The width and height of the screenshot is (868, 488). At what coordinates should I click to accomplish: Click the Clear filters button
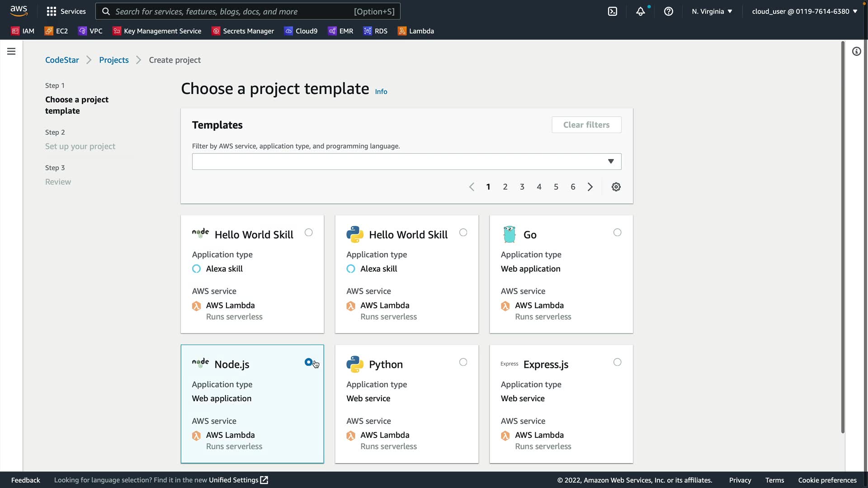click(586, 125)
